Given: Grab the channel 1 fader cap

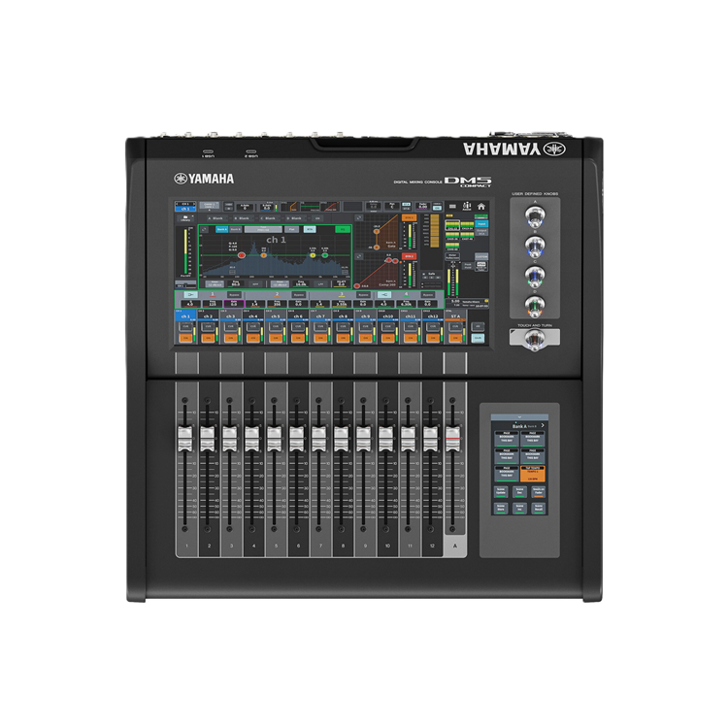Looking at the screenshot, I should click(x=184, y=439).
